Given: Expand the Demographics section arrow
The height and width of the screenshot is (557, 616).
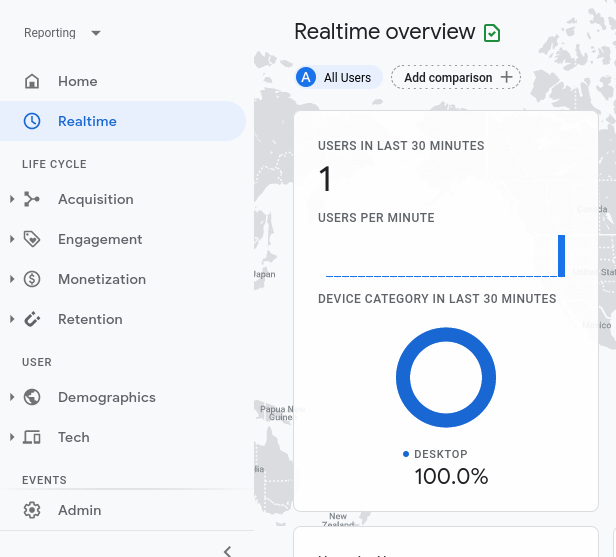Looking at the screenshot, I should click(12, 397).
